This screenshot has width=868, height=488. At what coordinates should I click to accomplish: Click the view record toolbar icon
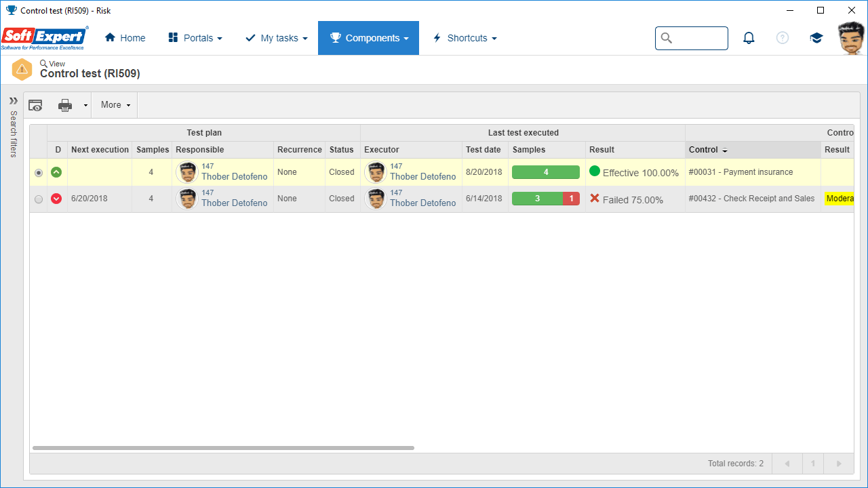(35, 105)
